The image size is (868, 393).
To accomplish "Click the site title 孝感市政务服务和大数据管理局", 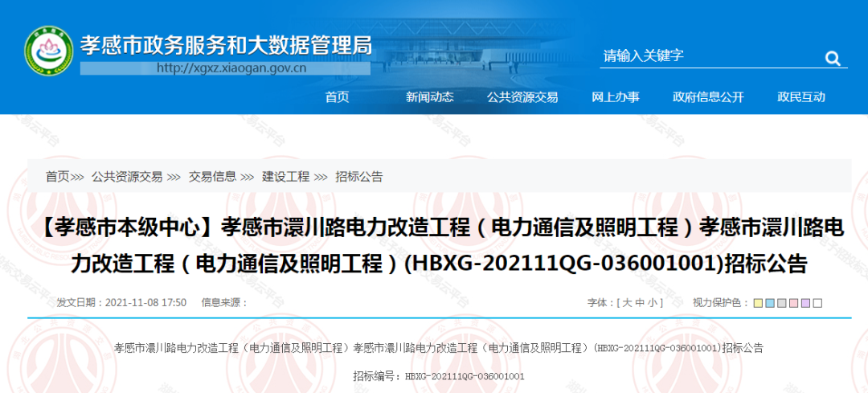I will pos(226,45).
